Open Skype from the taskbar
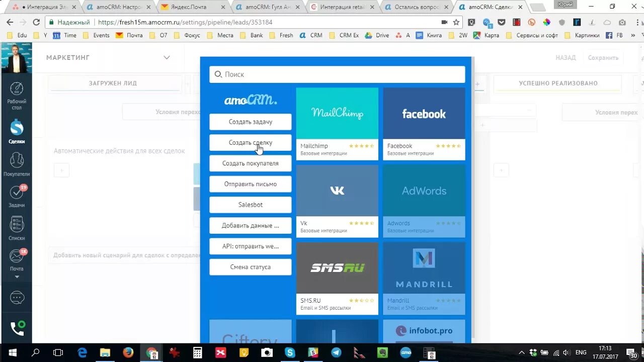The height and width of the screenshot is (362, 644). 290,352
